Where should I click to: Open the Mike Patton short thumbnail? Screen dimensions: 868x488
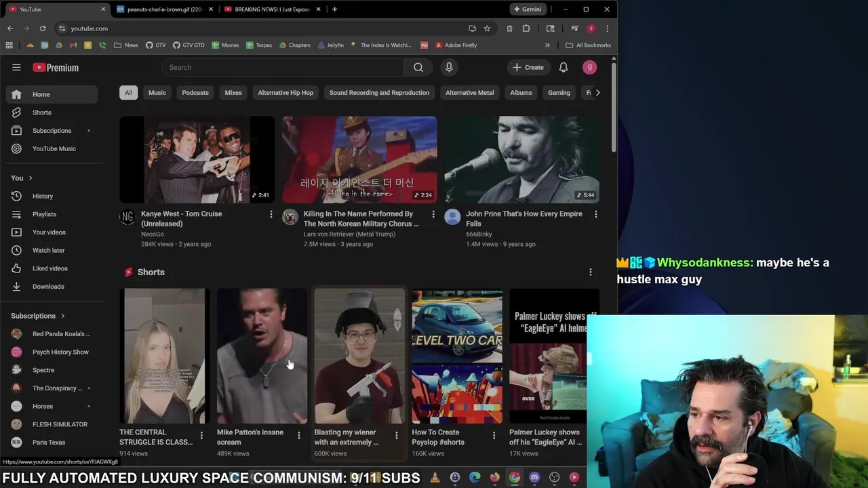(x=262, y=357)
